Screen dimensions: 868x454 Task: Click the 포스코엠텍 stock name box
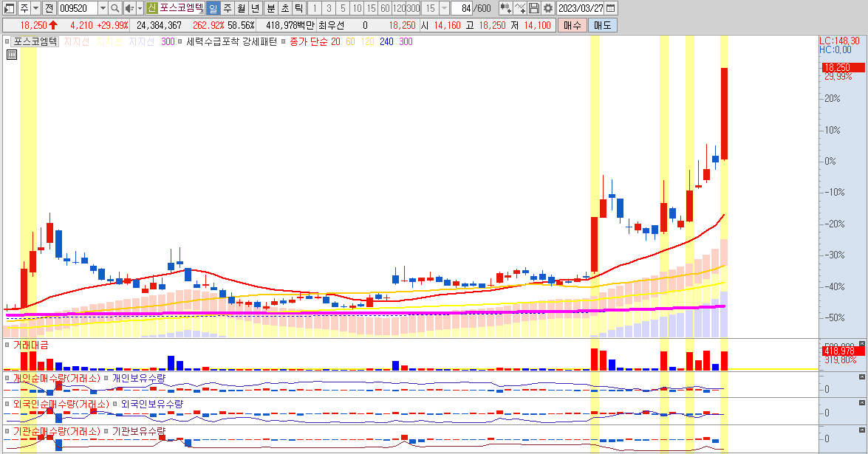click(182, 8)
